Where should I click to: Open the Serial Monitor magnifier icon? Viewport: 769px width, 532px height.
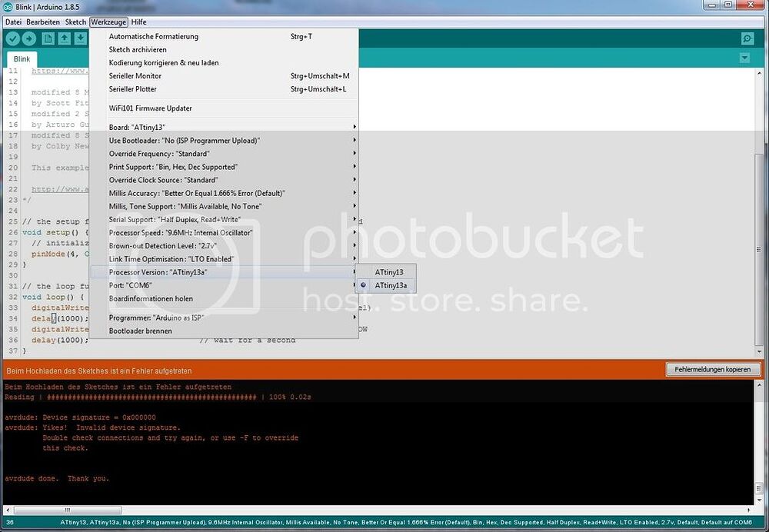click(747, 38)
